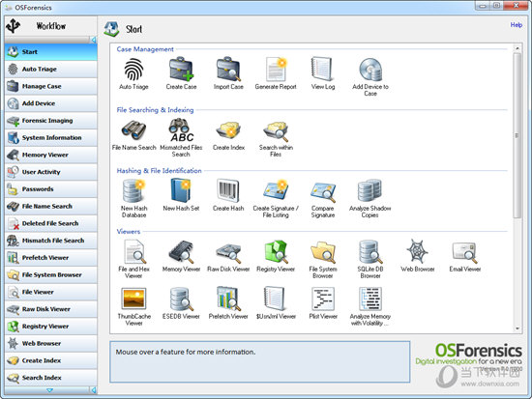Choose File Name Search in the sidebar
The height and width of the screenshot is (399, 532).
tap(51, 206)
